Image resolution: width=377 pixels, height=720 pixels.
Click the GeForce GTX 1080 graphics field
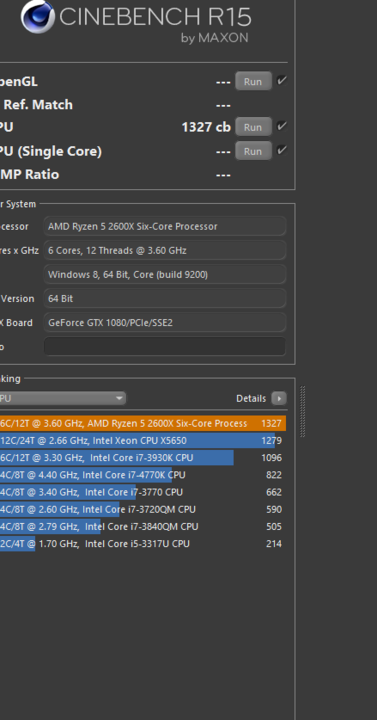click(165, 323)
